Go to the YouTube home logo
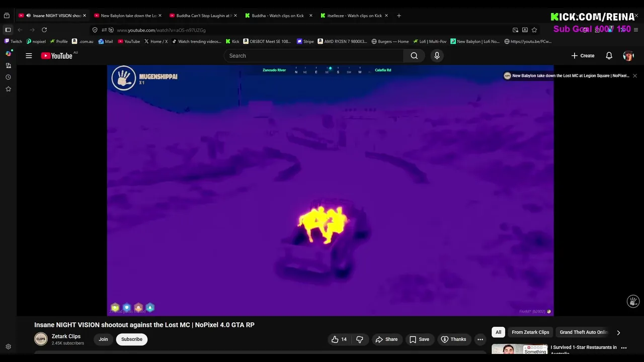 (x=57, y=56)
